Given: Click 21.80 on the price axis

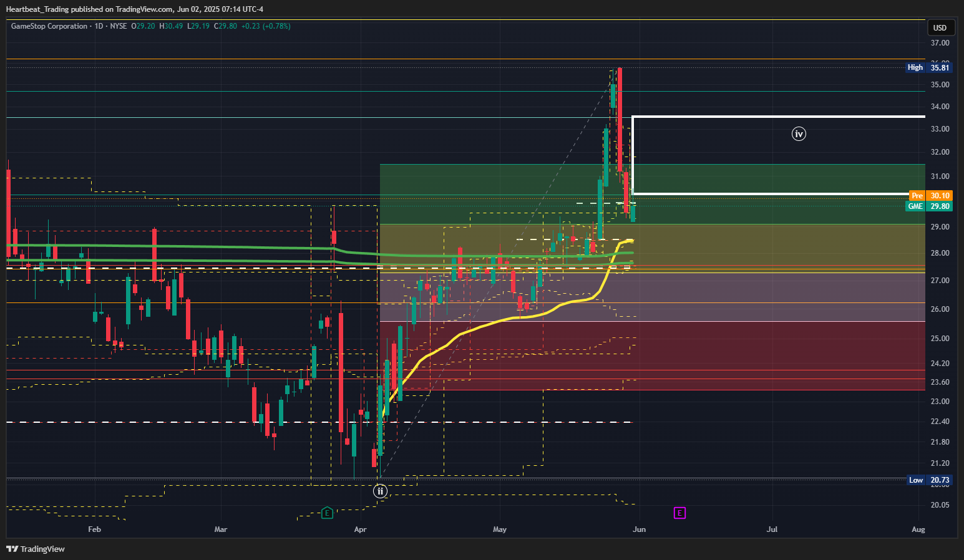Looking at the screenshot, I should click(x=940, y=442).
